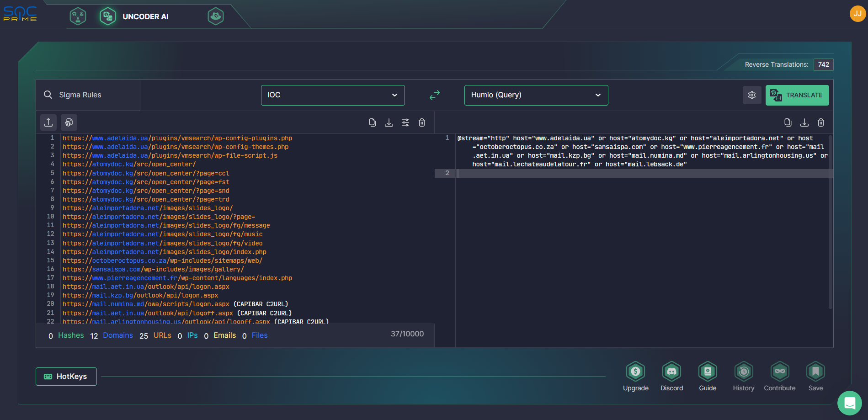The width and height of the screenshot is (868, 420).
Task: Delete the output panel content
Action: pos(821,122)
